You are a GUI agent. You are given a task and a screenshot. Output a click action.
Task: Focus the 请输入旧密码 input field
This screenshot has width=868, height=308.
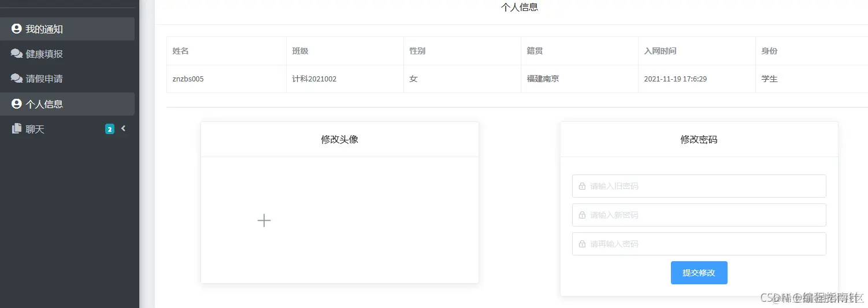coord(699,186)
